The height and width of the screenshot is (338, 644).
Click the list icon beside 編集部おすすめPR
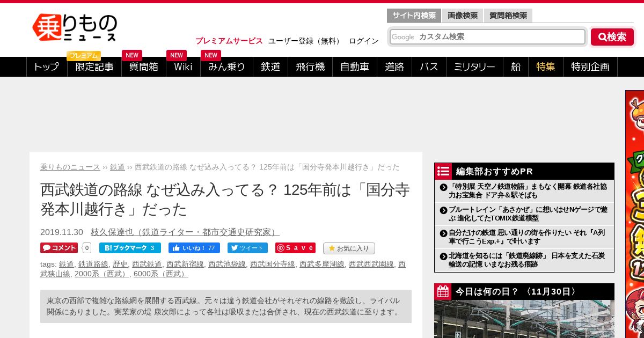tap(443, 171)
